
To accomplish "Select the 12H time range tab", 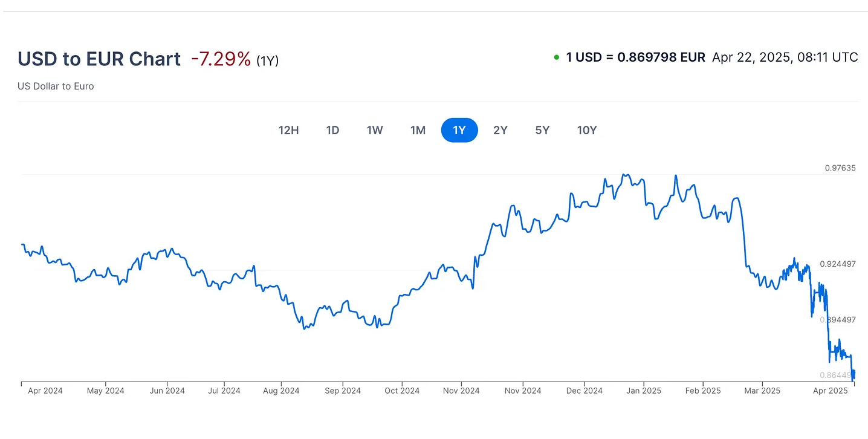I will (288, 130).
